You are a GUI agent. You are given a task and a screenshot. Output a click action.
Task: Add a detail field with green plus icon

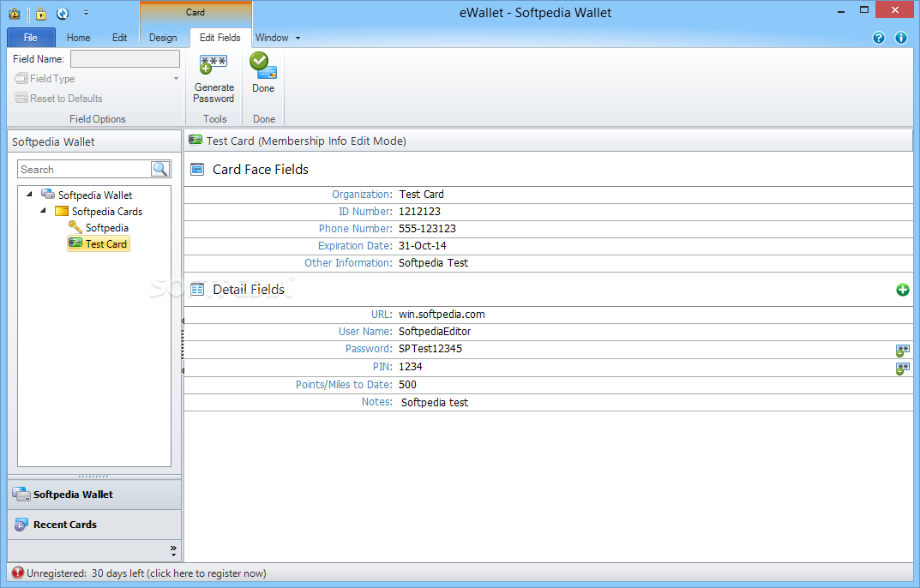pos(902,290)
